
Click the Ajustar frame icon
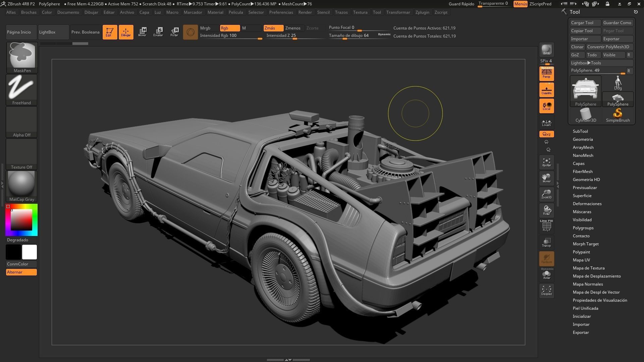point(546,162)
